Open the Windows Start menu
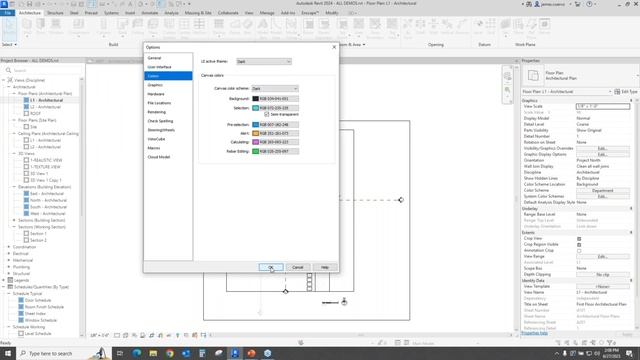This screenshot has height=360, width=640. (x=8, y=353)
